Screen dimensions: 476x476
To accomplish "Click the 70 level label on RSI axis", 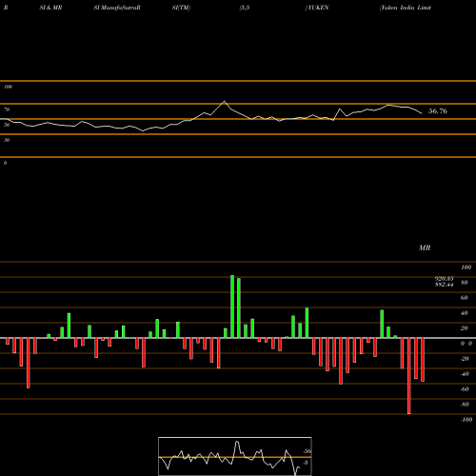I will point(7,109).
